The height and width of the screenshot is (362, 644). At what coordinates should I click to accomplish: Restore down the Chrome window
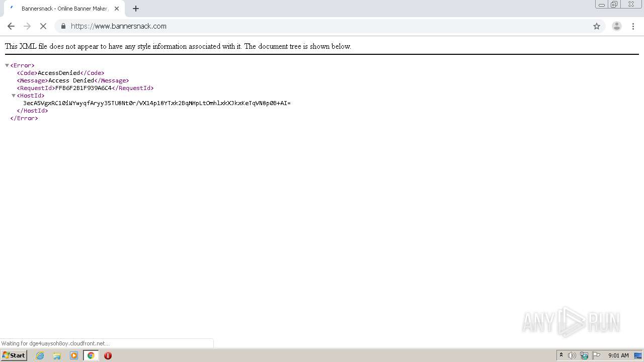click(614, 5)
